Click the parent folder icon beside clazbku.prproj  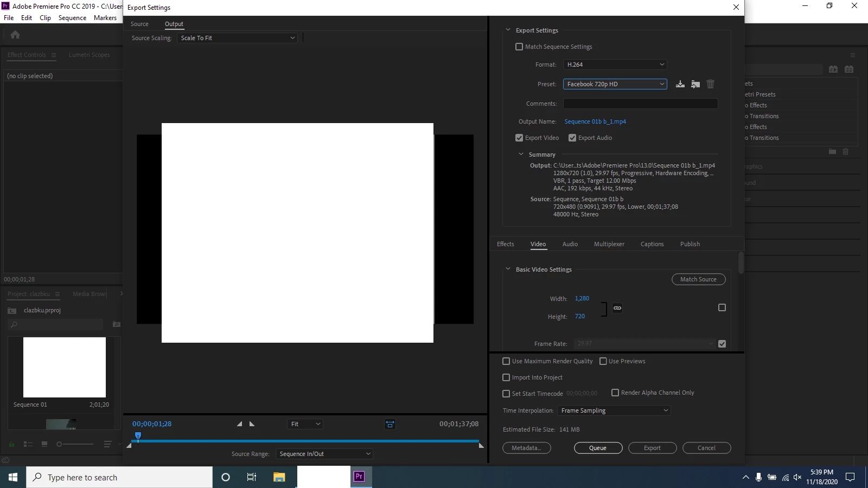point(12,311)
